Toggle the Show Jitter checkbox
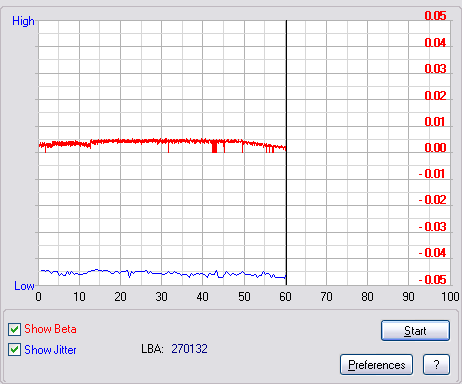The width and height of the screenshot is (462, 384). point(14,350)
